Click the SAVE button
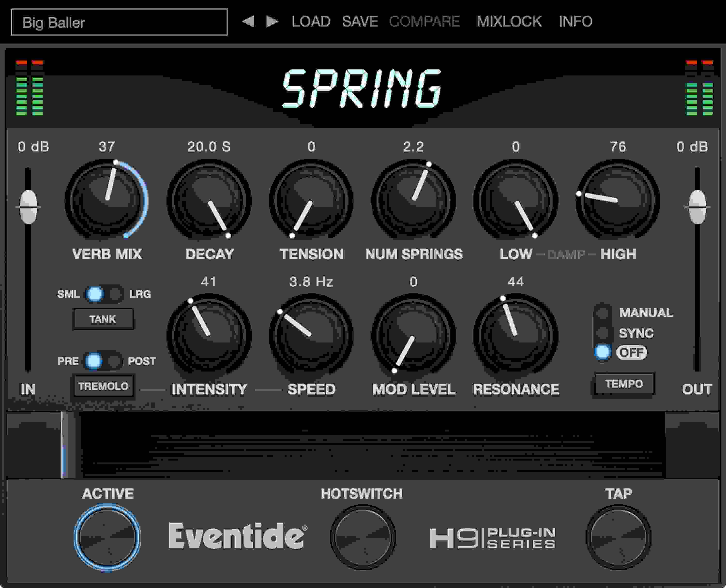The width and height of the screenshot is (726, 588). coord(360,21)
